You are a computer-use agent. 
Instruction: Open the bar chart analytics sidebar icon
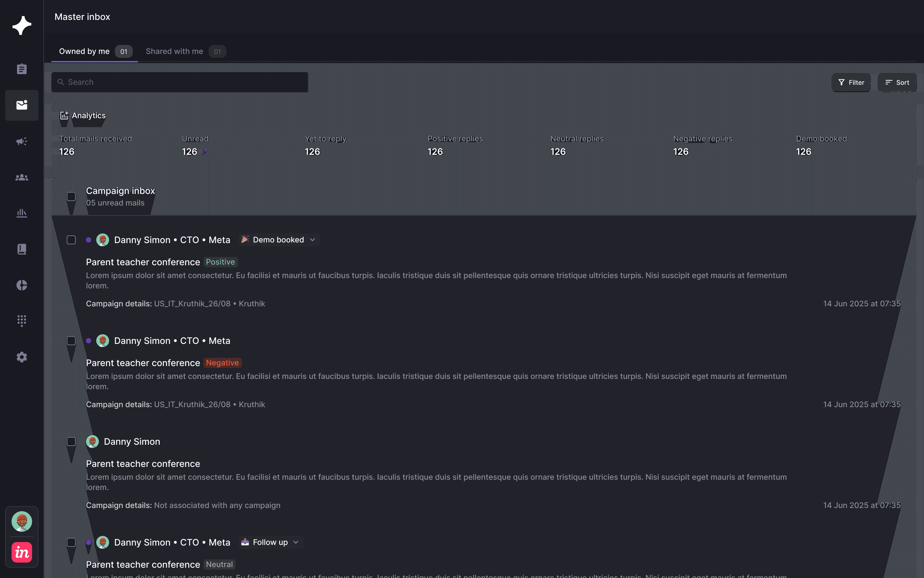(22, 213)
